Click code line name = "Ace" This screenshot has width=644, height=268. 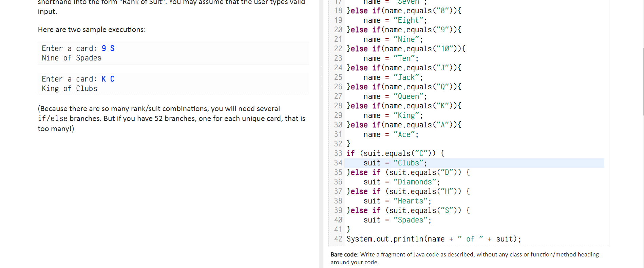391,134
